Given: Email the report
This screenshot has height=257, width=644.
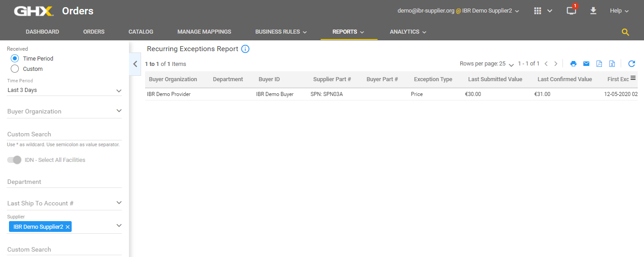Looking at the screenshot, I should click(x=586, y=64).
